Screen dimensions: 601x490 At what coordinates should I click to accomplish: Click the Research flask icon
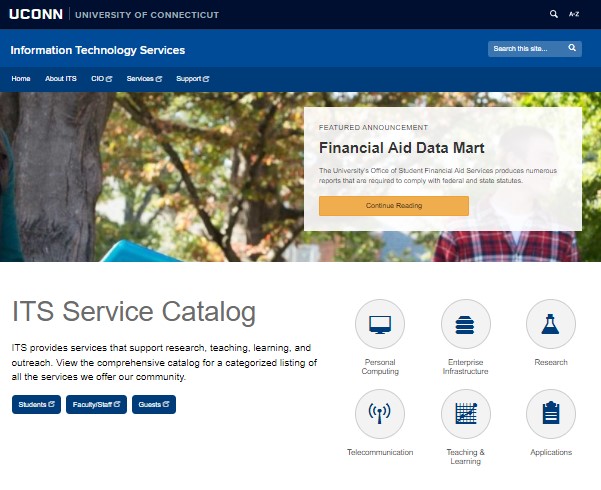550,324
